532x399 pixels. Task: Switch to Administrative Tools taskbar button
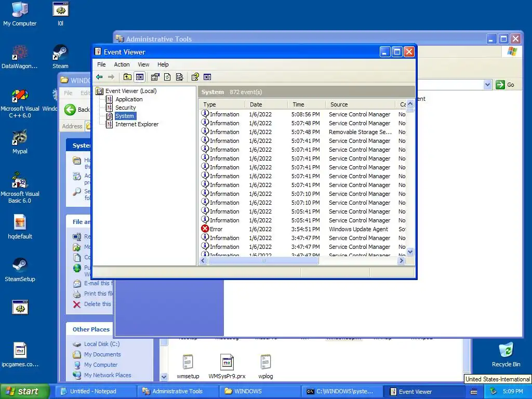[179, 391]
